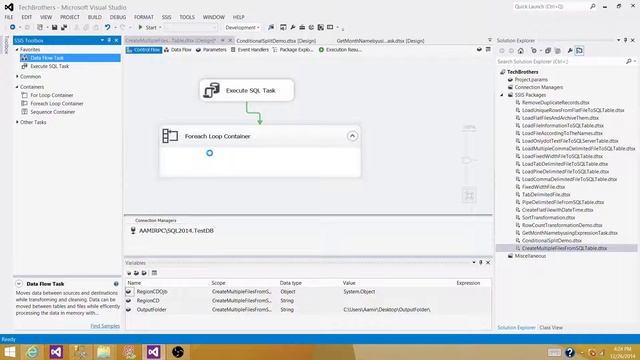
Task: Click the Grid Options icon in Variables pane
Action: pyautogui.click(x=154, y=273)
